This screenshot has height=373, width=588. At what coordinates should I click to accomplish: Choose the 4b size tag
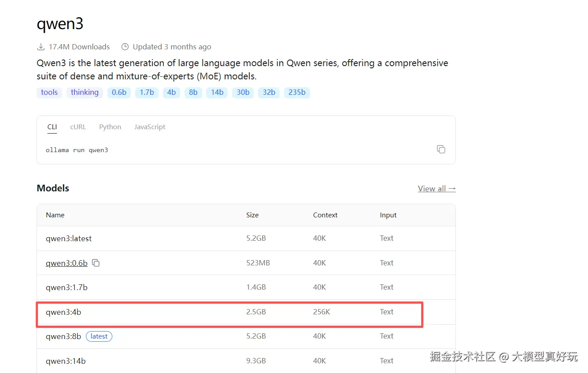(x=171, y=92)
